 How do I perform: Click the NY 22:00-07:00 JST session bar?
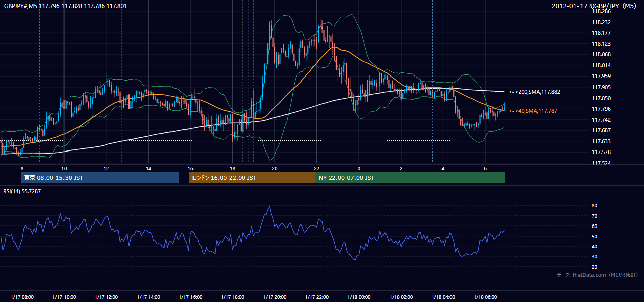[411, 178]
